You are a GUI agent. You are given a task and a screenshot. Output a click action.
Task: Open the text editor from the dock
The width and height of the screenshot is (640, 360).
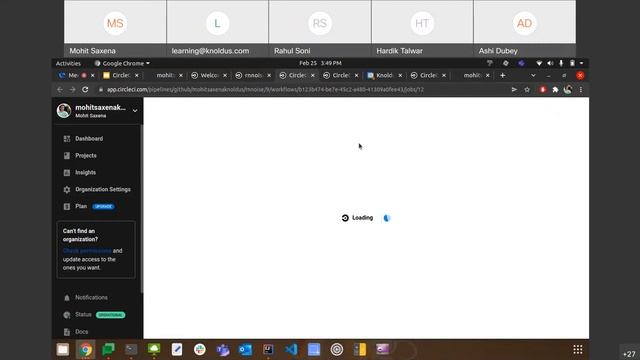(177, 349)
